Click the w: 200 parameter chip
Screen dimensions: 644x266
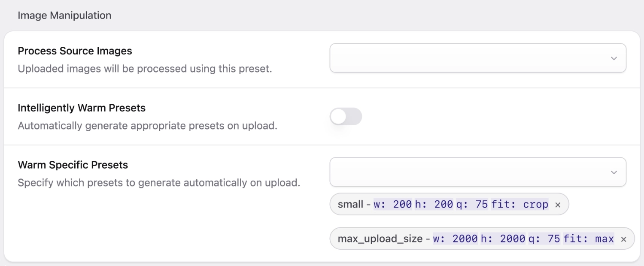[x=393, y=204]
